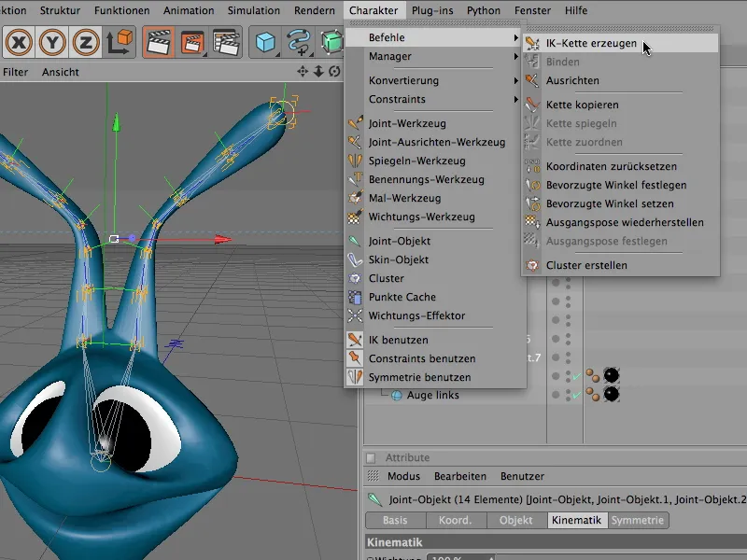Select Joint-Ausrichten-Werkzeug
The width and height of the screenshot is (747, 560).
tap(435, 142)
